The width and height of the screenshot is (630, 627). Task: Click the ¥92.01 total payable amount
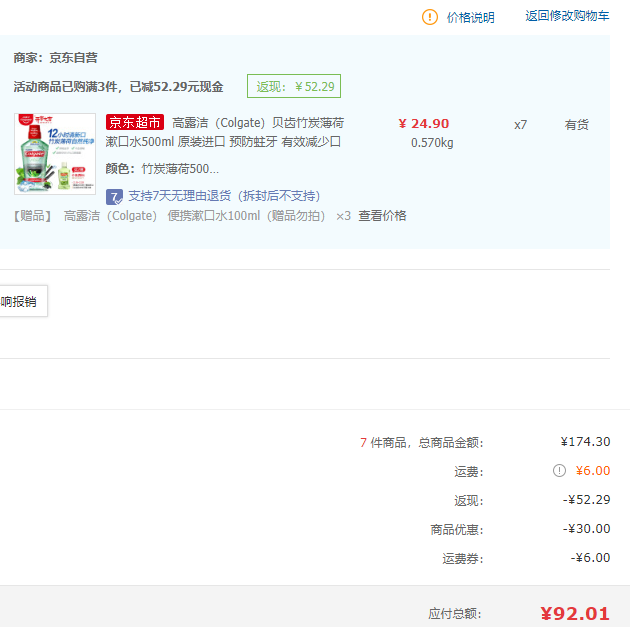click(575, 614)
